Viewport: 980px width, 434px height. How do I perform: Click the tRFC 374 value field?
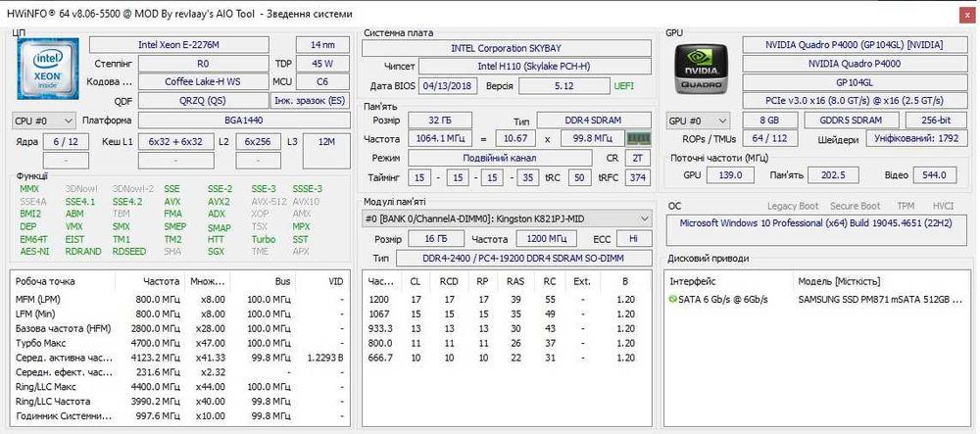[x=637, y=177]
